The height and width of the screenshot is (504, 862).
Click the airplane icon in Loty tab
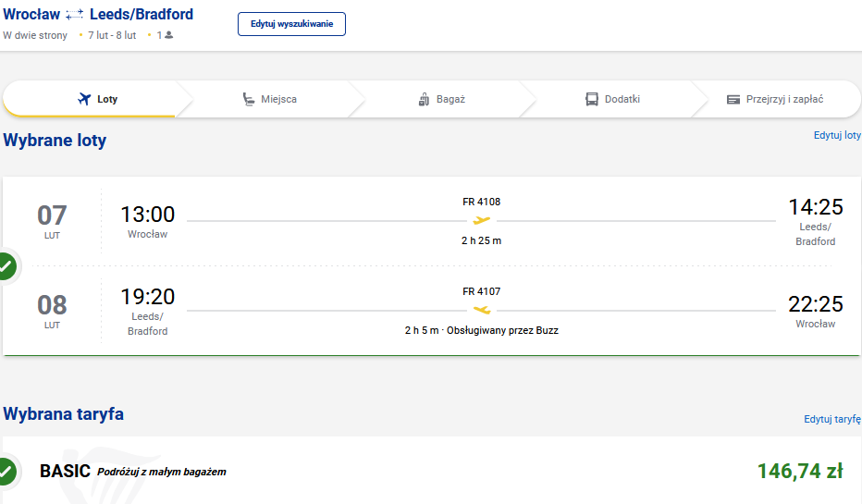(x=84, y=99)
